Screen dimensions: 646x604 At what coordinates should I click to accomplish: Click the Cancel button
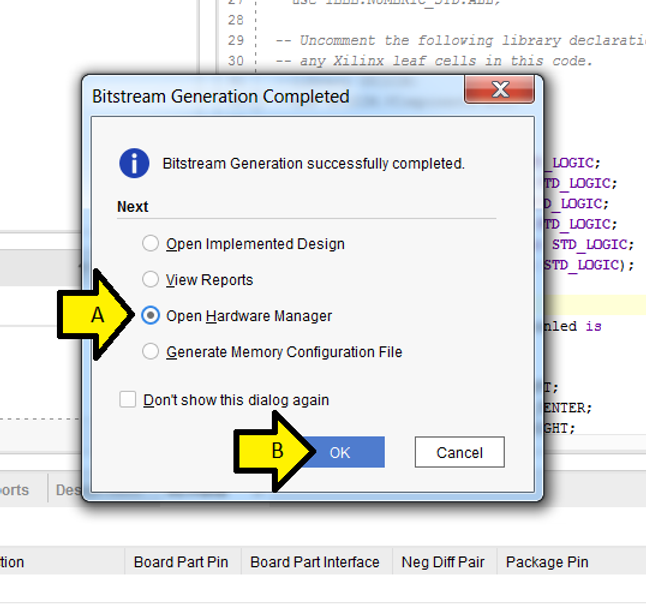pos(459,452)
